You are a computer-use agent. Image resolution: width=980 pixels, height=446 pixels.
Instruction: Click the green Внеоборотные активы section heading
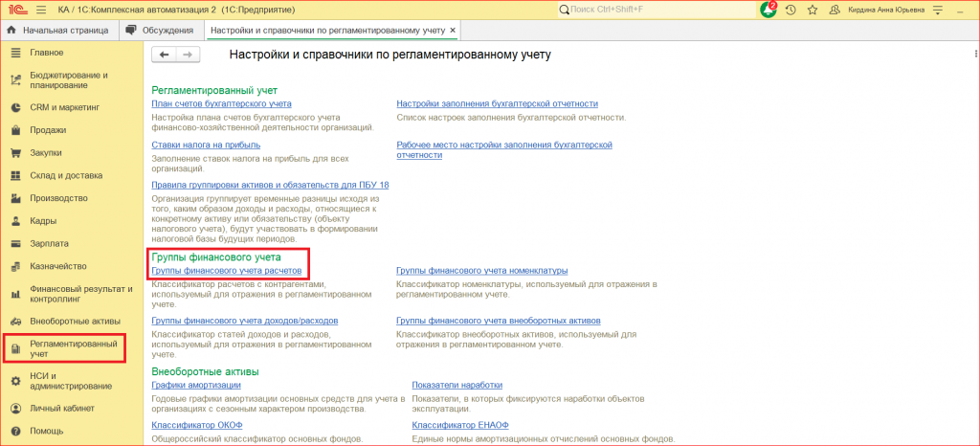pyautogui.click(x=206, y=371)
